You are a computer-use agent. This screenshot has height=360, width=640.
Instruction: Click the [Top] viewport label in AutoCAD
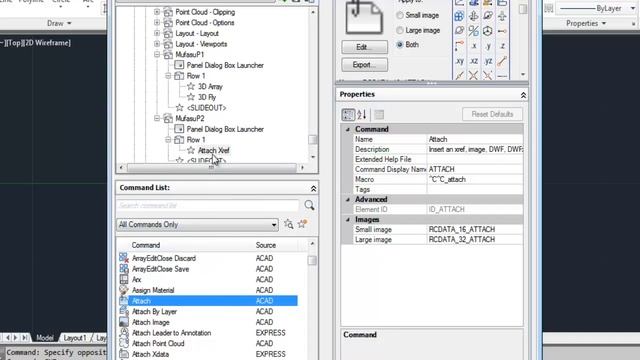click(14, 42)
